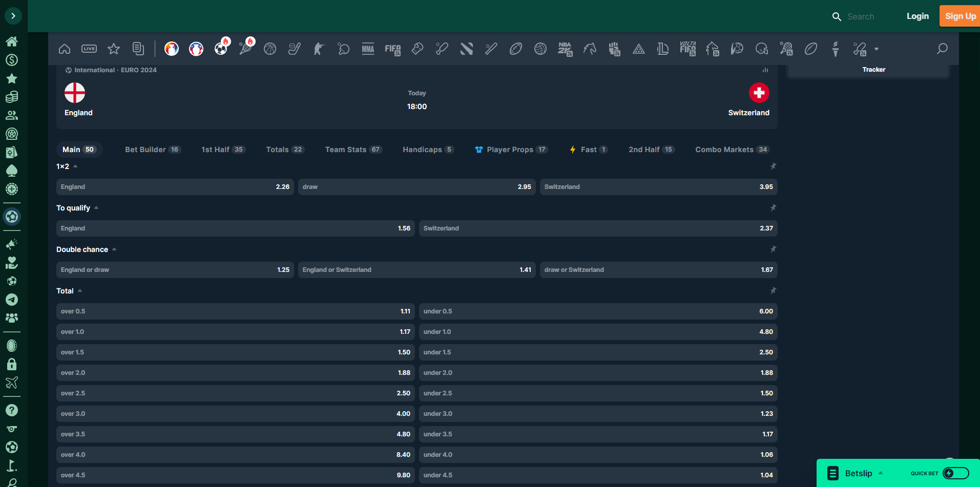Viewport: 980px width, 487px height.
Task: Switch to the Team Stats tab
Action: (353, 150)
